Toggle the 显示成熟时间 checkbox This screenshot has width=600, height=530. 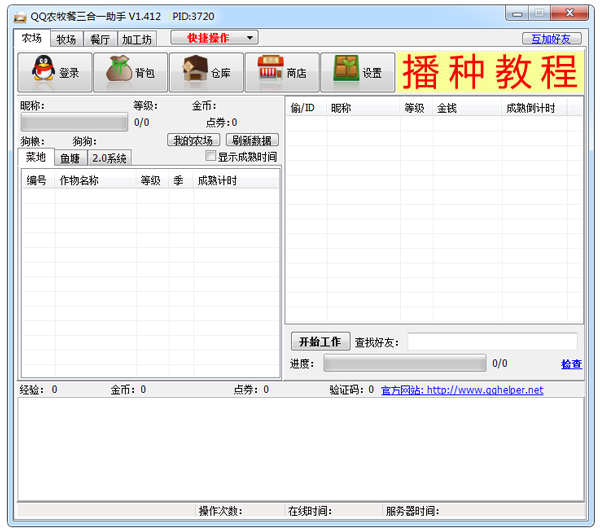click(210, 157)
